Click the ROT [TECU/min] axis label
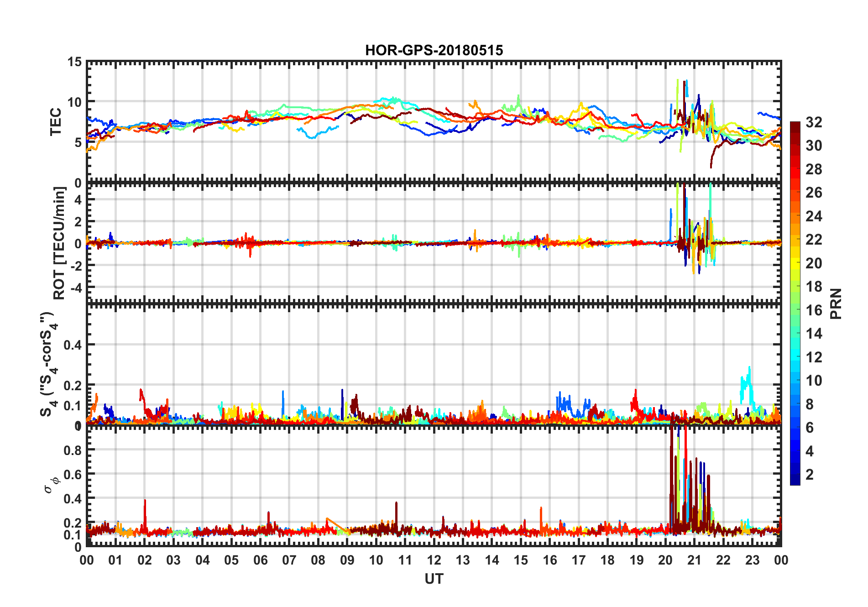The width and height of the screenshot is (868, 607). (60, 243)
